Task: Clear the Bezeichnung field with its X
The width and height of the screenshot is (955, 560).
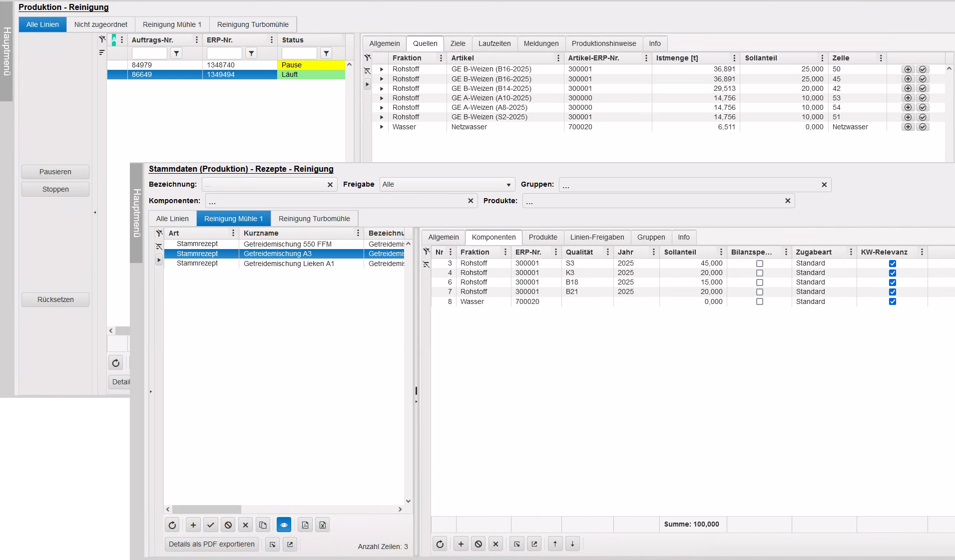Action: click(x=330, y=185)
